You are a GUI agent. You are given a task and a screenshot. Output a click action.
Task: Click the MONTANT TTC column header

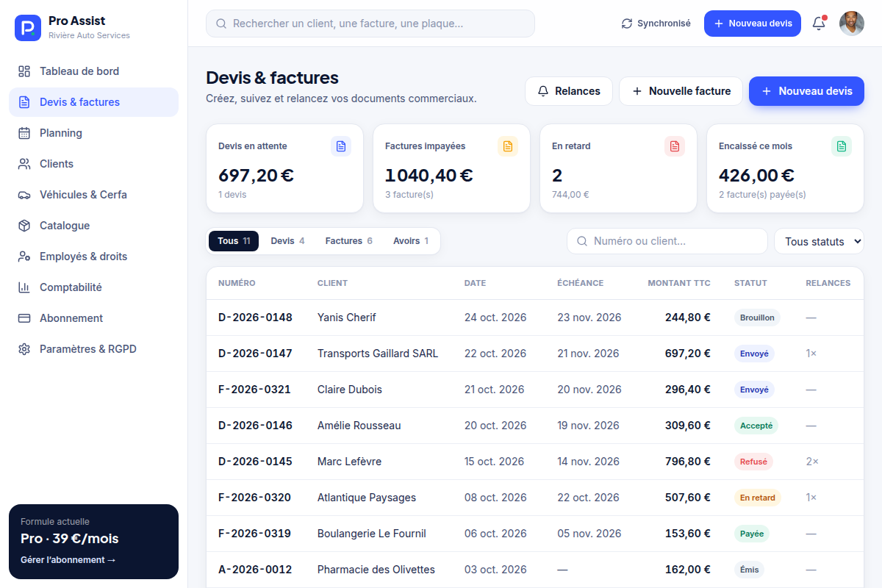click(x=679, y=283)
